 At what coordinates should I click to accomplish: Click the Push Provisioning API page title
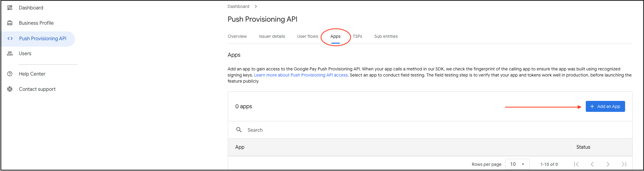262,19
